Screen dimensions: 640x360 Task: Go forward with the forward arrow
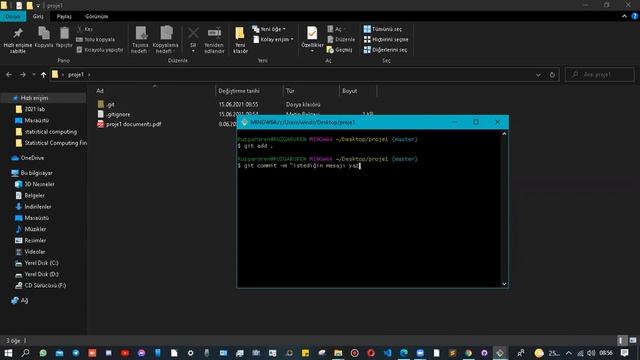(x=23, y=75)
